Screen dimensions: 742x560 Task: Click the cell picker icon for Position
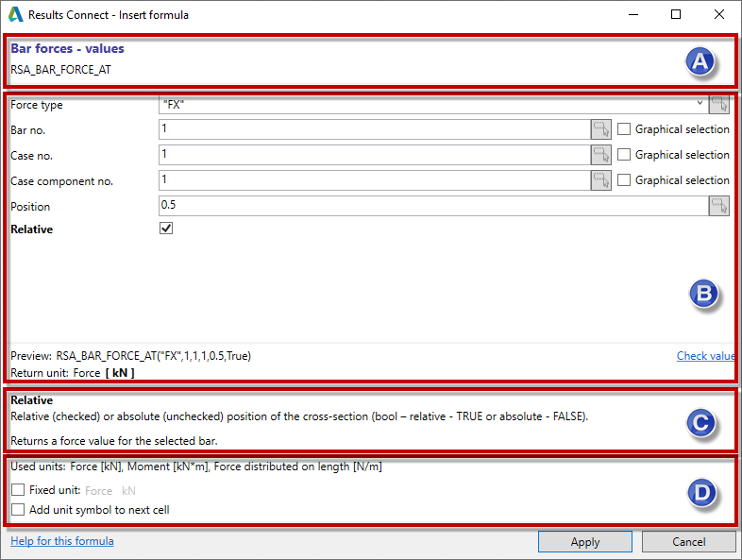tap(718, 206)
